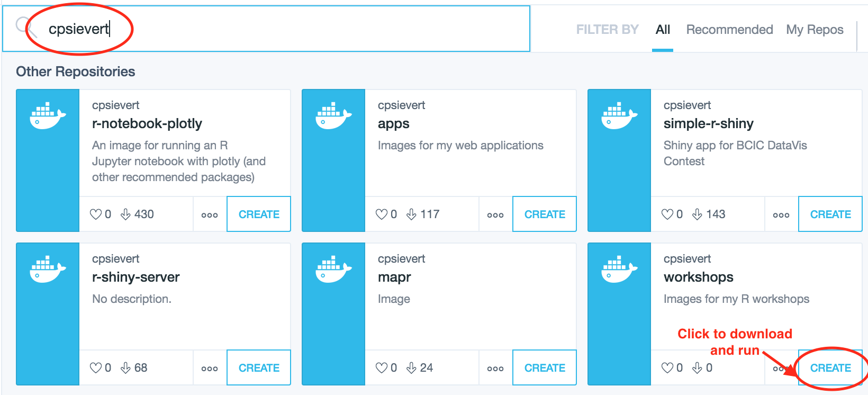The width and height of the screenshot is (868, 395).
Task: Click the workshops repository title
Action: pyautogui.click(x=699, y=277)
